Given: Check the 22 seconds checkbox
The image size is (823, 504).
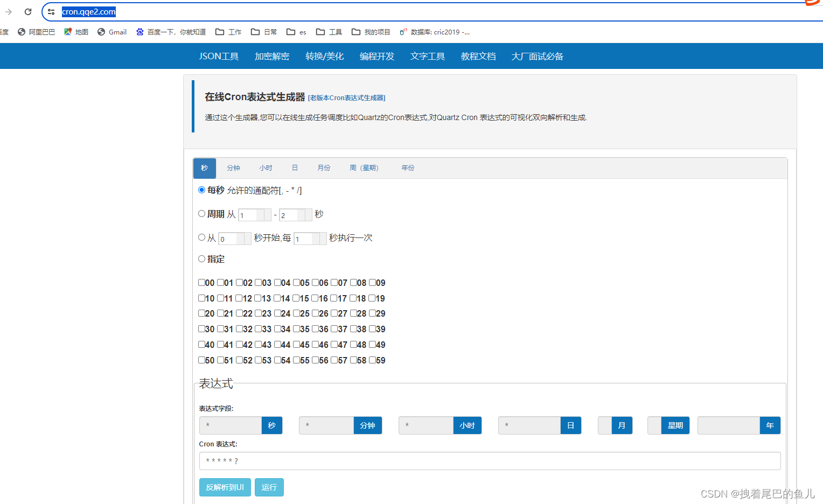Looking at the screenshot, I should (x=239, y=313).
